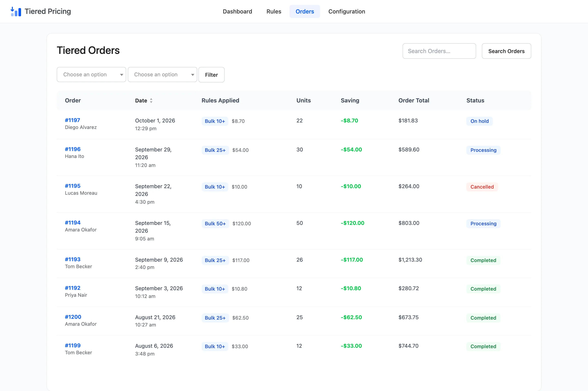This screenshot has height=391, width=588.
Task: Click Processing status on order #1196 row
Action: click(x=483, y=150)
